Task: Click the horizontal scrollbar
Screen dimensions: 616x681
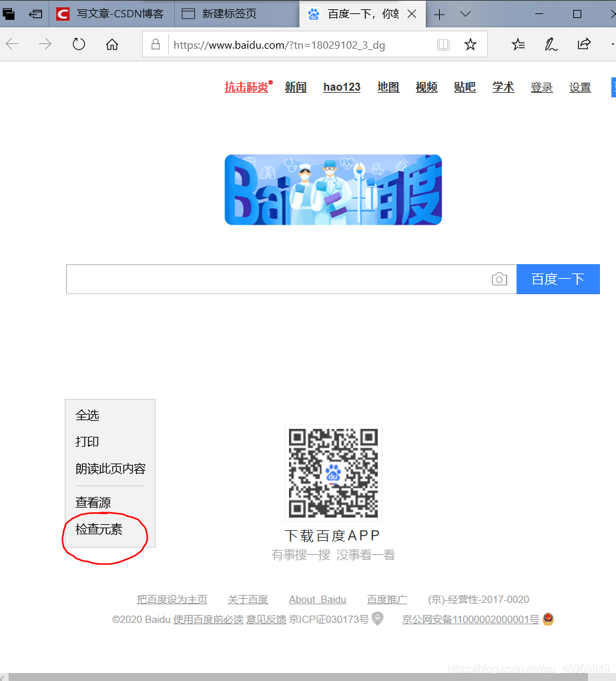Action: tap(298, 677)
